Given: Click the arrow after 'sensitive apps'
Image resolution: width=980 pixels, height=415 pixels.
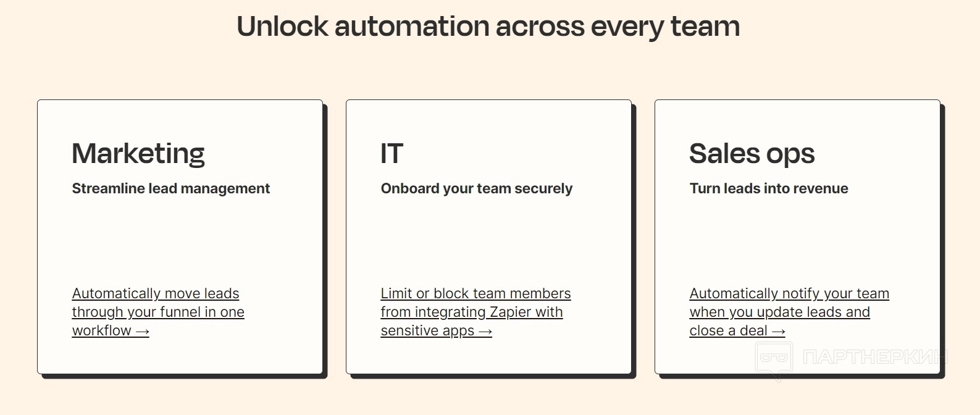Looking at the screenshot, I should click(485, 332).
